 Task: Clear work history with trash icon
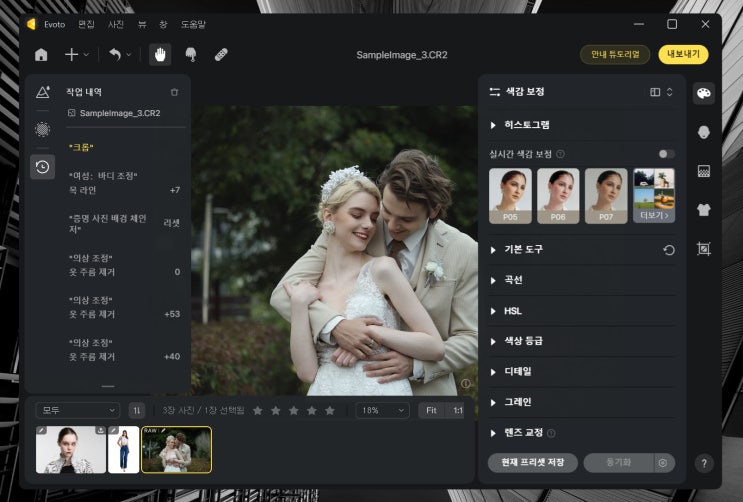[x=174, y=92]
